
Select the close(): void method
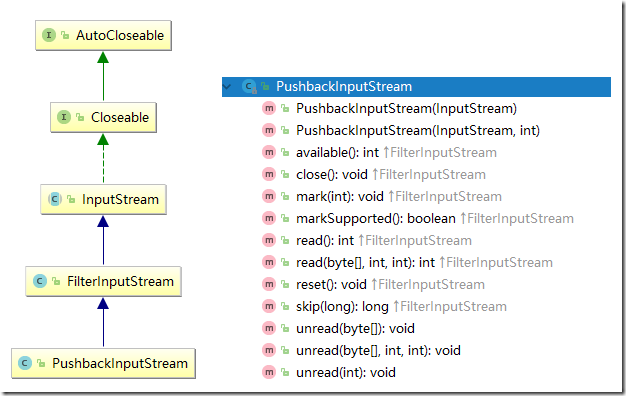click(332, 174)
